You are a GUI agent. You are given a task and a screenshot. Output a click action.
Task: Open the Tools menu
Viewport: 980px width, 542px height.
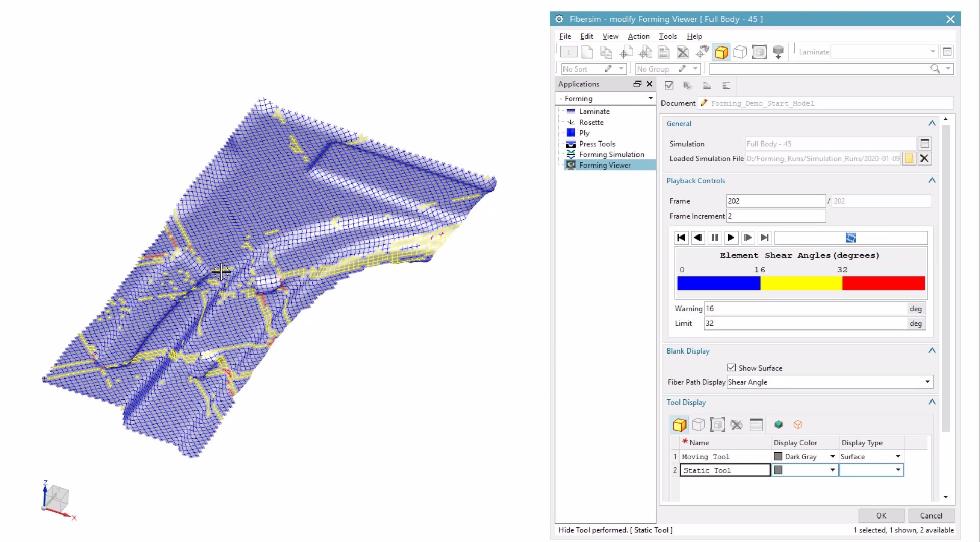click(x=668, y=36)
